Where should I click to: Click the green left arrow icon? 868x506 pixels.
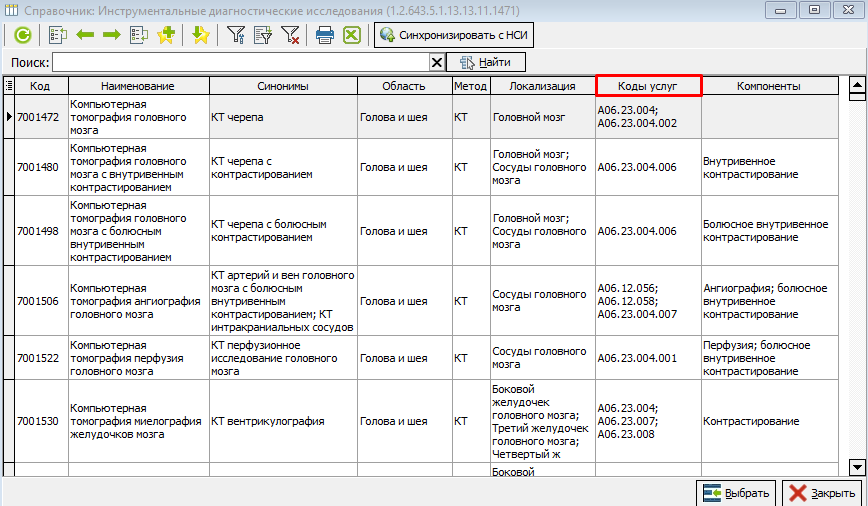pos(85,35)
